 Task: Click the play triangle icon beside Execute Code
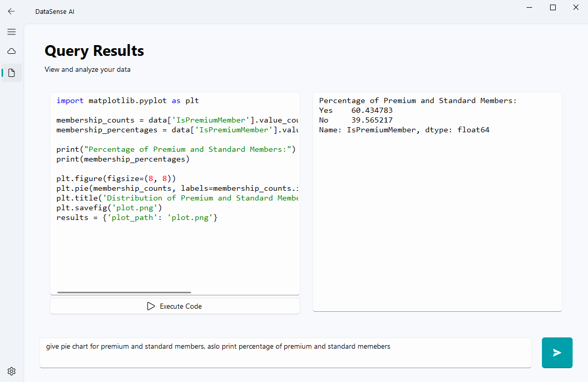[x=151, y=306]
